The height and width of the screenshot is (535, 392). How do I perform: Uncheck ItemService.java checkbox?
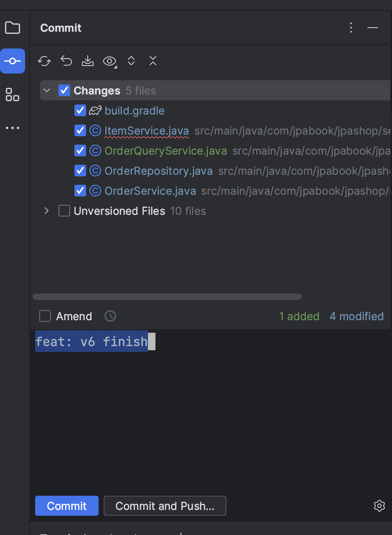[x=80, y=131]
